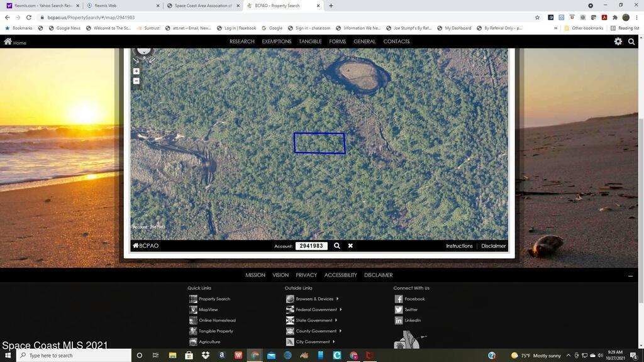Expand Federal Government links arrow
The height and width of the screenshot is (362, 644).
click(x=340, y=310)
